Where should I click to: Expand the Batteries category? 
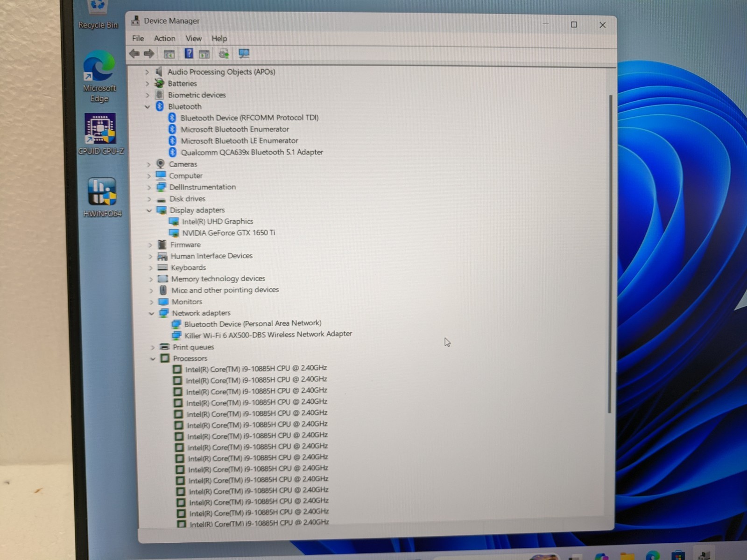[148, 84]
